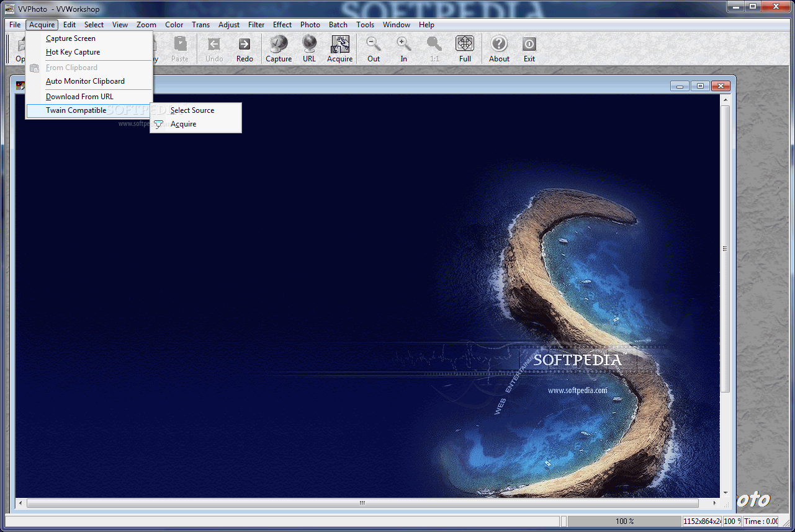Open the Edit menu

point(70,25)
